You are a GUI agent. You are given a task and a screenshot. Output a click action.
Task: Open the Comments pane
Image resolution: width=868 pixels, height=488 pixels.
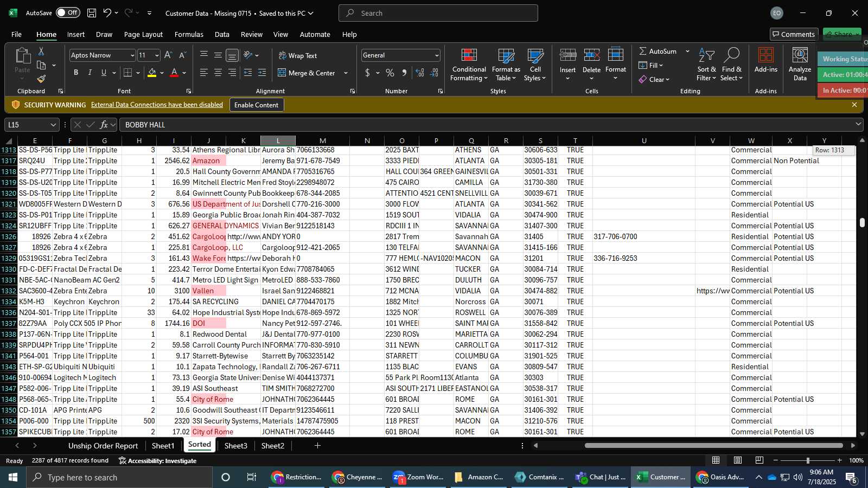(x=794, y=34)
